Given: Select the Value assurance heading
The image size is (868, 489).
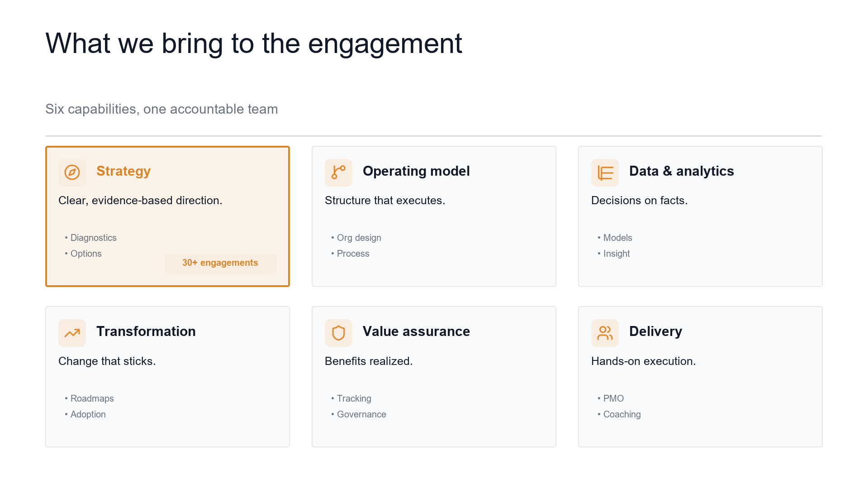Looking at the screenshot, I should tap(416, 331).
